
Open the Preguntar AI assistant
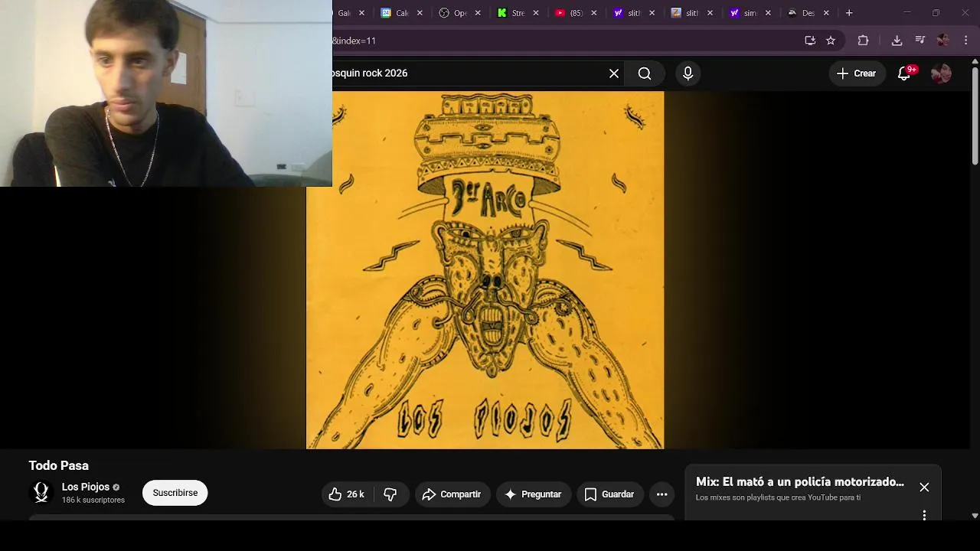533,494
